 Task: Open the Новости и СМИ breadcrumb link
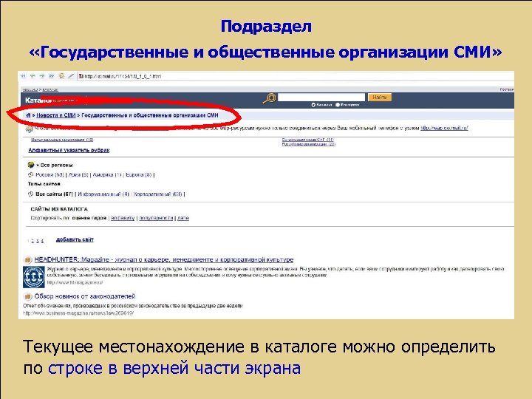56,115
